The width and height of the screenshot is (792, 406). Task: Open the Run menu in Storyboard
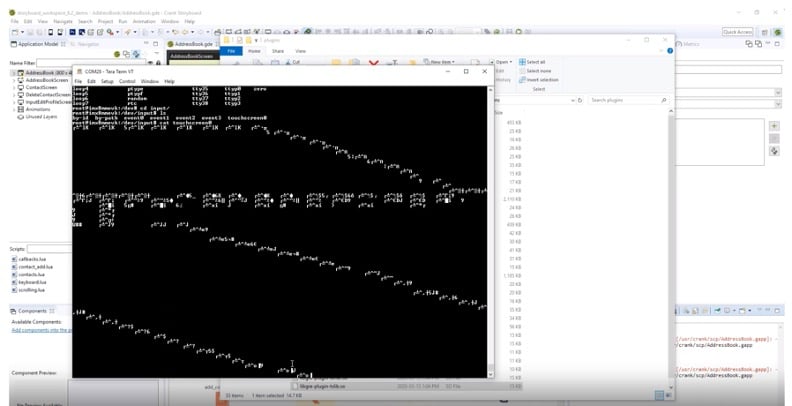[x=123, y=22]
